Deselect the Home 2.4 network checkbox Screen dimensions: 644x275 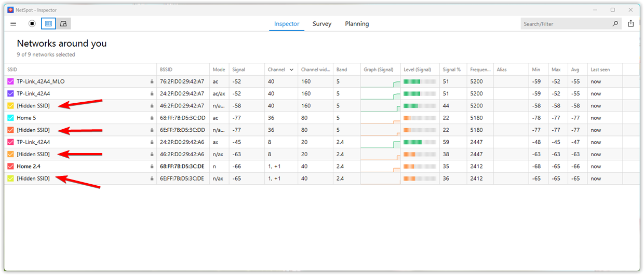[10, 167]
